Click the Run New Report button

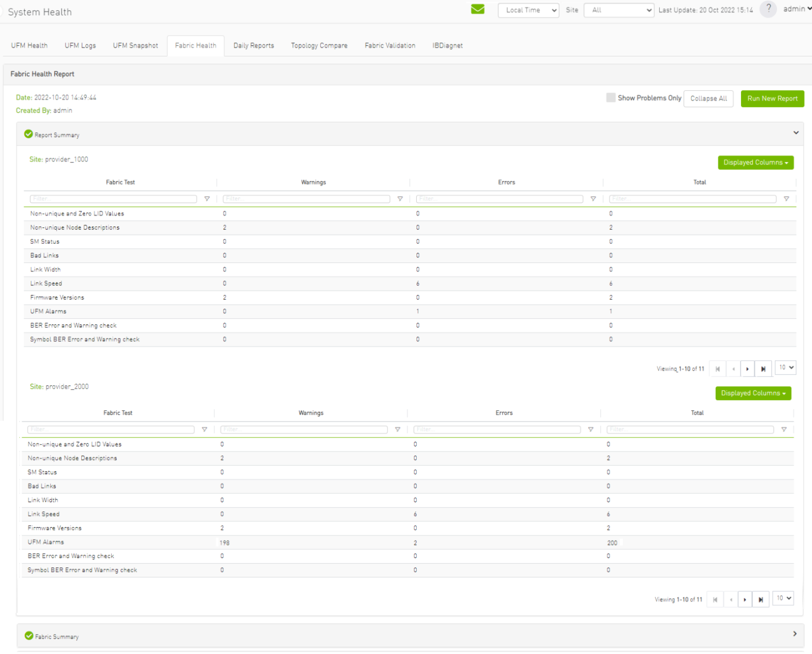pyautogui.click(x=772, y=98)
